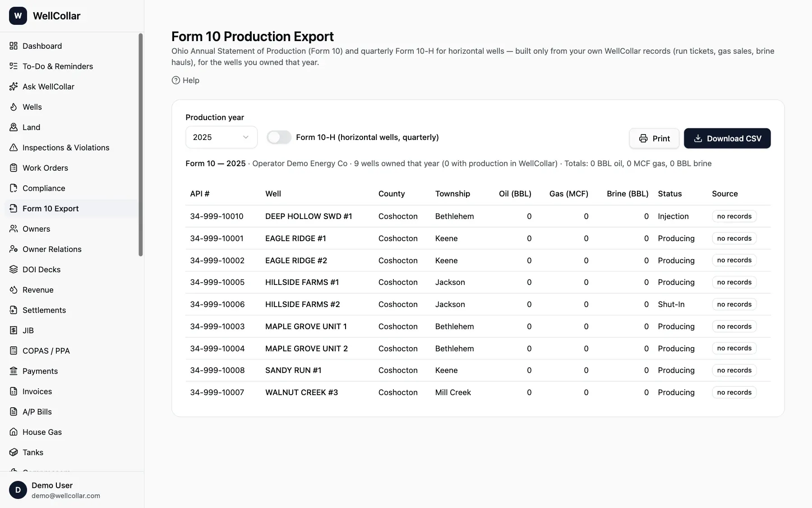Image resolution: width=812 pixels, height=508 pixels.
Task: Click the Mill Creek township cell
Action: click(x=453, y=392)
